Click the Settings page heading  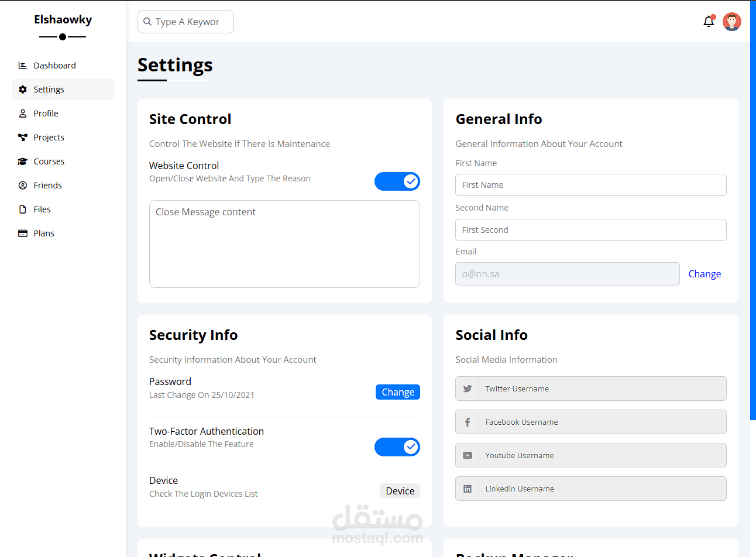175,65
